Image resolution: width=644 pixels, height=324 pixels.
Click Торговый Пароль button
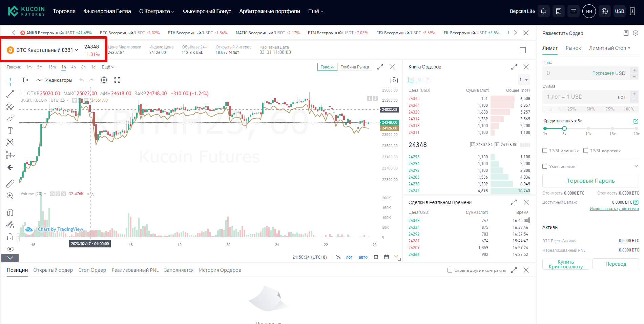point(590,181)
